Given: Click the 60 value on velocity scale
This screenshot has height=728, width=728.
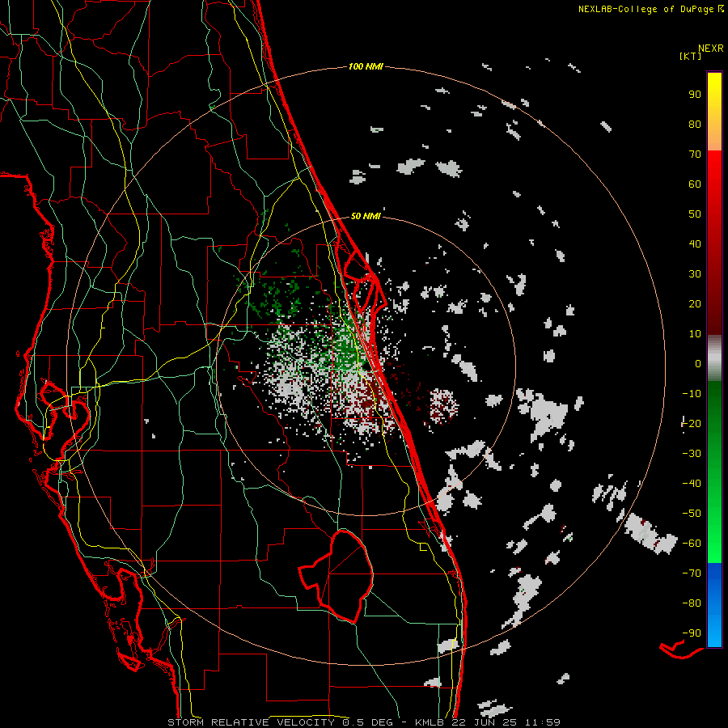Looking at the screenshot, I should [695, 184].
